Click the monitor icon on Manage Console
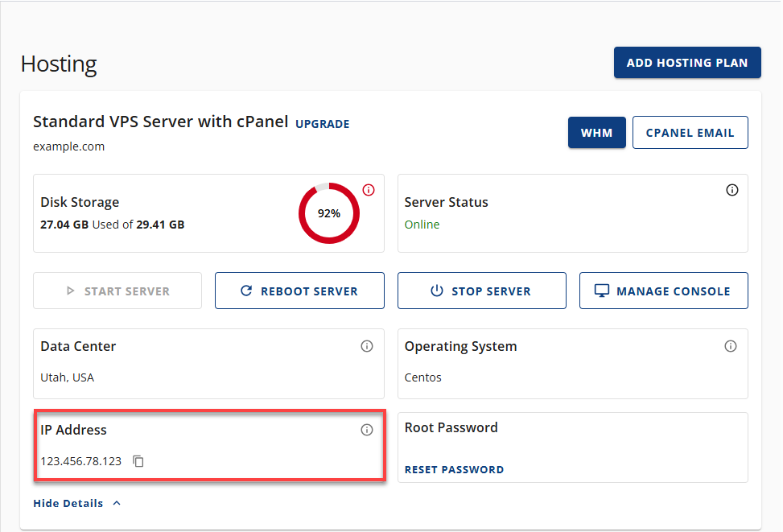 pos(602,291)
